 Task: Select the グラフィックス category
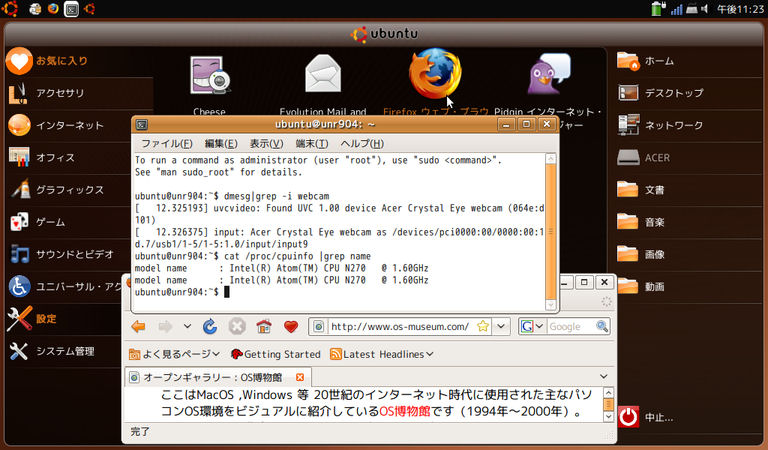coord(69,190)
